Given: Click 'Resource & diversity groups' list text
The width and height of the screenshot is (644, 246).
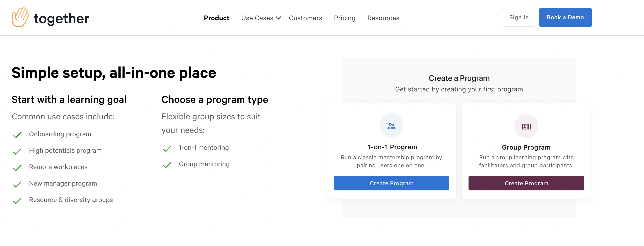Looking at the screenshot, I should coord(71,200).
